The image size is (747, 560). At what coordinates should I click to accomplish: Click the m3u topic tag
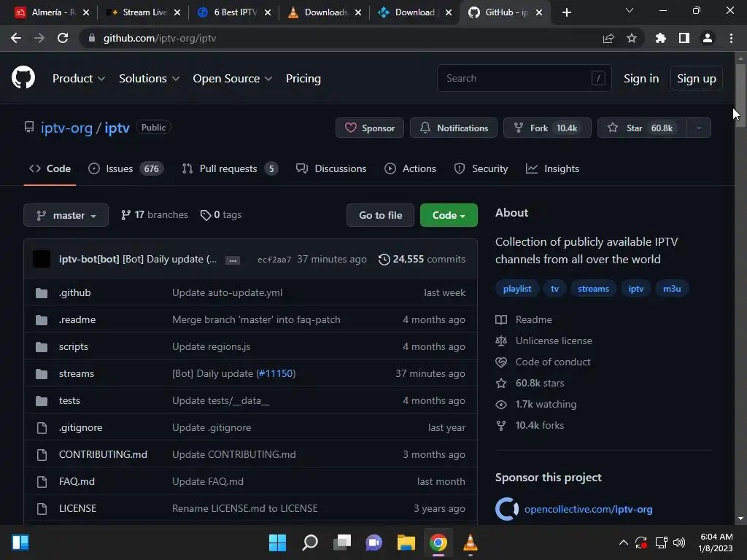point(672,289)
